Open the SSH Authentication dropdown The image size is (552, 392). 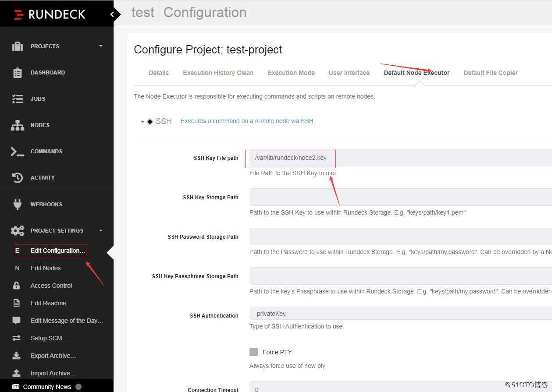[400, 313]
